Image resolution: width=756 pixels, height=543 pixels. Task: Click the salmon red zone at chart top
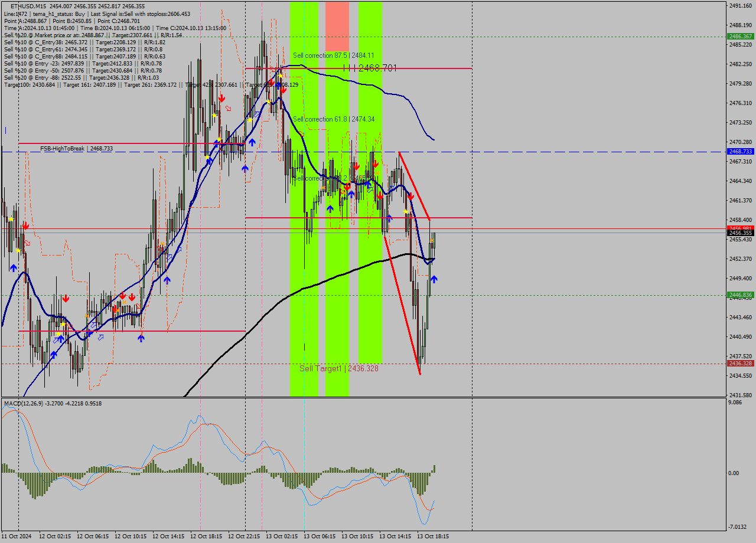(337, 27)
